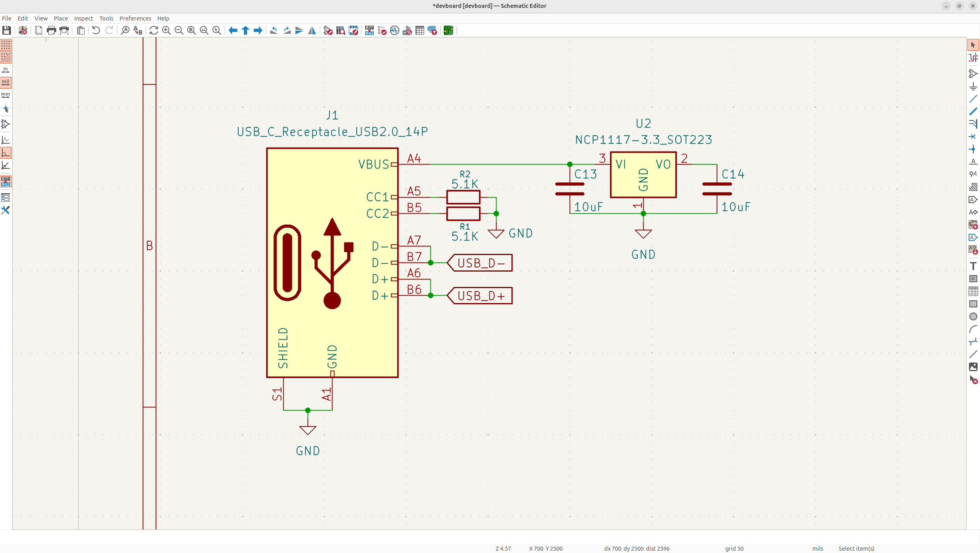980x553 pixels.
Task: Run the electrical rules checker icon
Action: (x=382, y=30)
